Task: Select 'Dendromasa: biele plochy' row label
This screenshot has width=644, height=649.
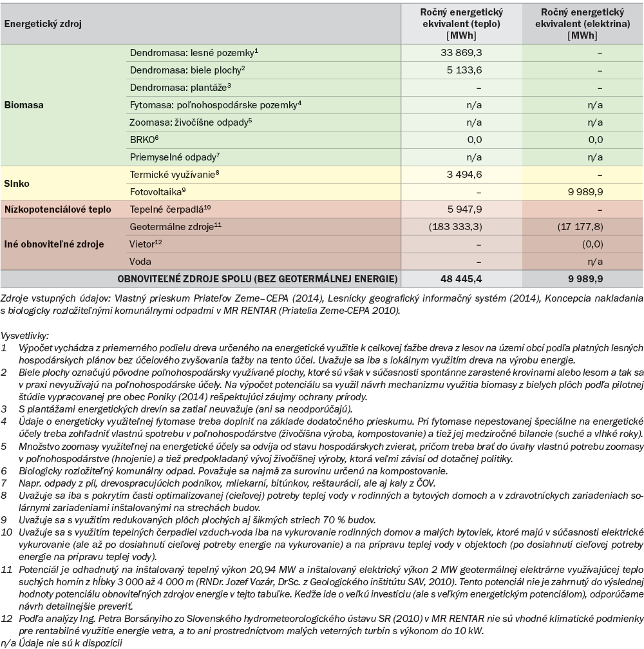Action: coord(187,70)
